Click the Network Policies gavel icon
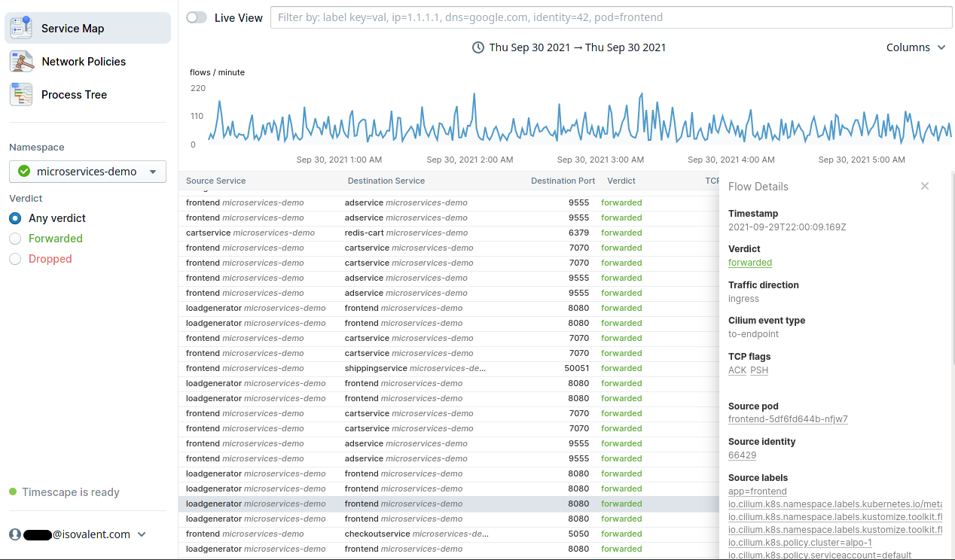 [x=21, y=61]
